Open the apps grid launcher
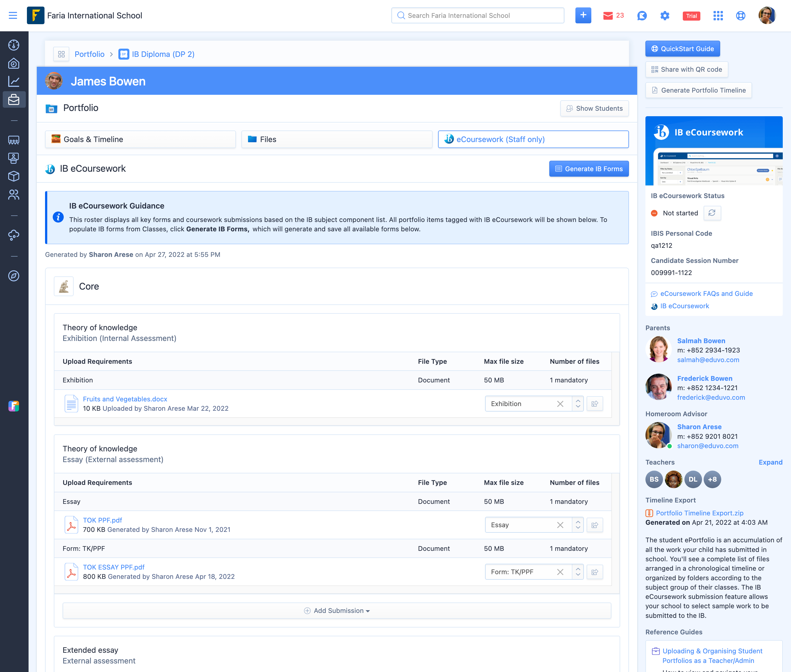The image size is (791, 672). (718, 16)
